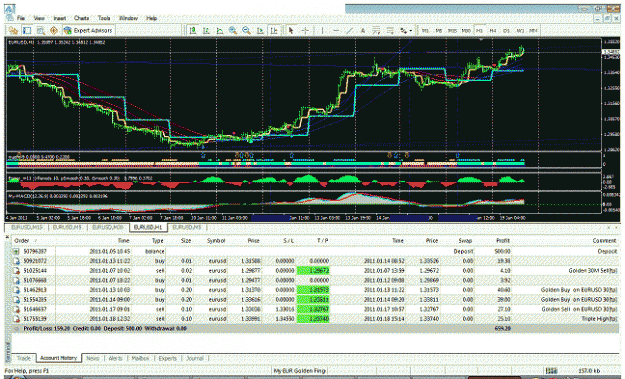The width and height of the screenshot is (625, 379).
Task: Select the H1 timeframe button
Action: pyautogui.click(x=480, y=30)
